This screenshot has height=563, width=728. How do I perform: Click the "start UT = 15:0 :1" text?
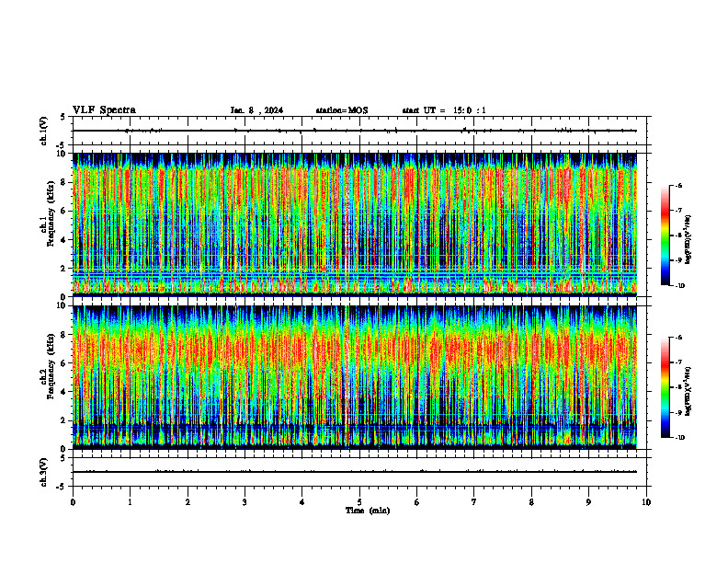click(x=444, y=110)
